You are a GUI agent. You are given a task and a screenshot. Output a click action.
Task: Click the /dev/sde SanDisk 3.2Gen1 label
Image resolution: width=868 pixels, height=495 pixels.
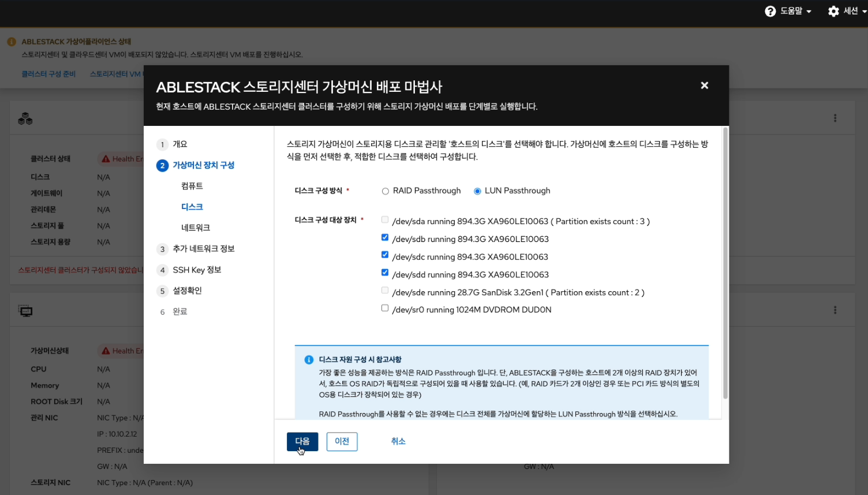(518, 292)
